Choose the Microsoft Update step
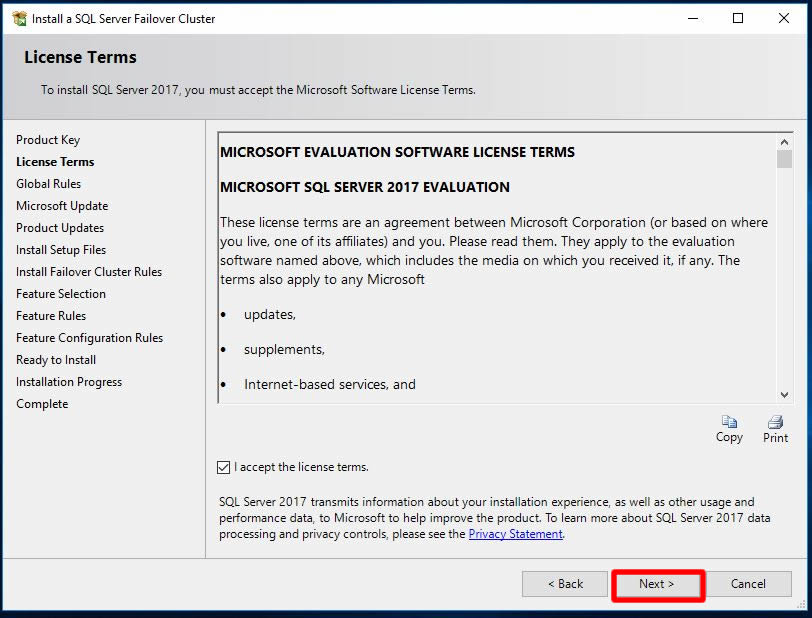 click(62, 206)
